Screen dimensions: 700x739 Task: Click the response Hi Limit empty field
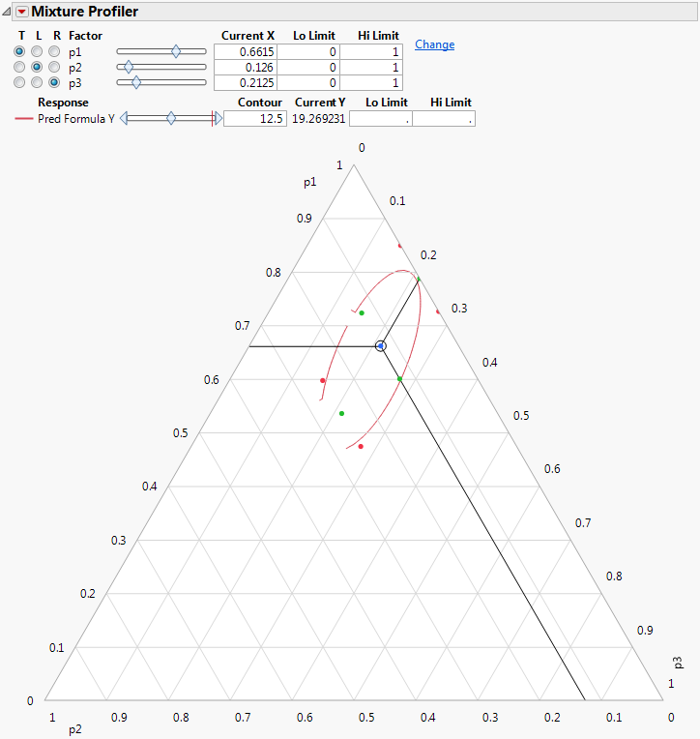tap(444, 119)
